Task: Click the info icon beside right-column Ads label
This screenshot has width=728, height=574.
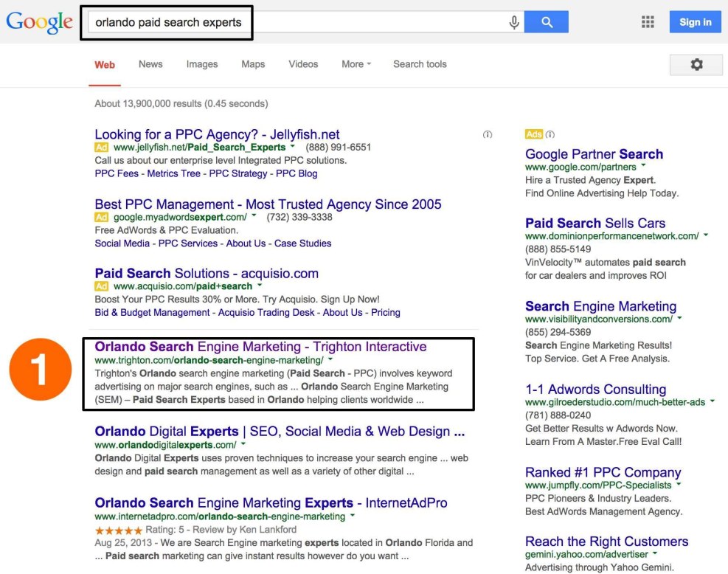Action: (x=550, y=135)
